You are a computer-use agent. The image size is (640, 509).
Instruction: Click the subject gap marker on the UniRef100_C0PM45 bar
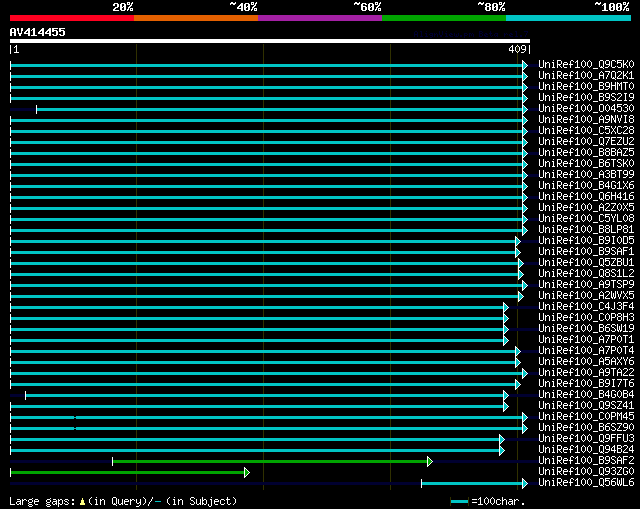point(75,418)
